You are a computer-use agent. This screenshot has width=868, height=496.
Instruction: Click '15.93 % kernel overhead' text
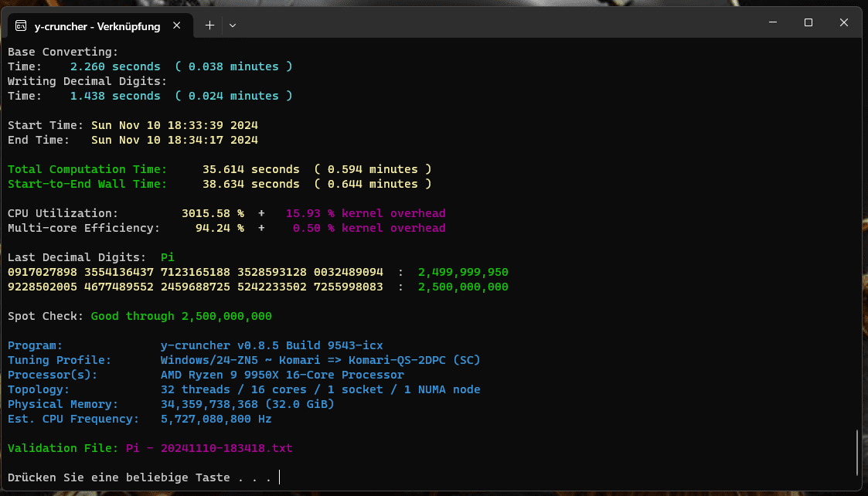366,213
